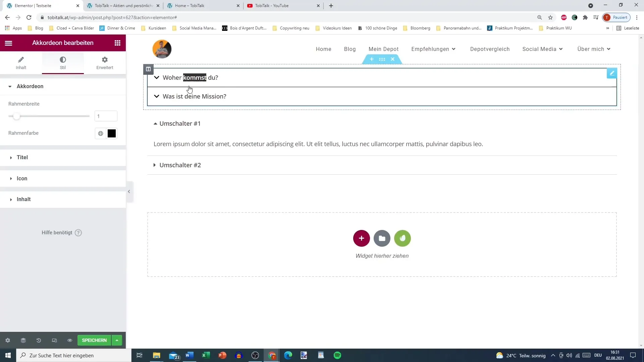Click the site logo avatar
Screen dimensions: 644x362
162,49
